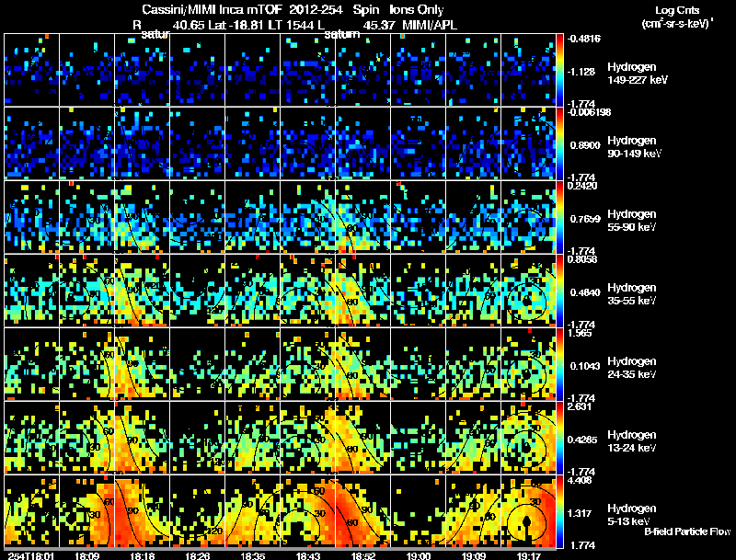Click the color bar for 24-35 keV row
The height and width of the screenshot is (560, 736).
click(x=559, y=364)
